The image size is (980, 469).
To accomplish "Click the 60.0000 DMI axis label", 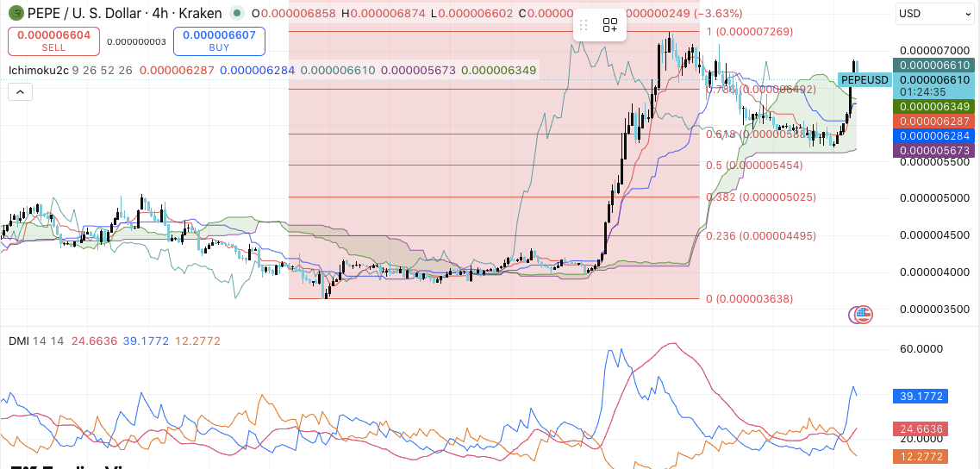I will 922,348.
